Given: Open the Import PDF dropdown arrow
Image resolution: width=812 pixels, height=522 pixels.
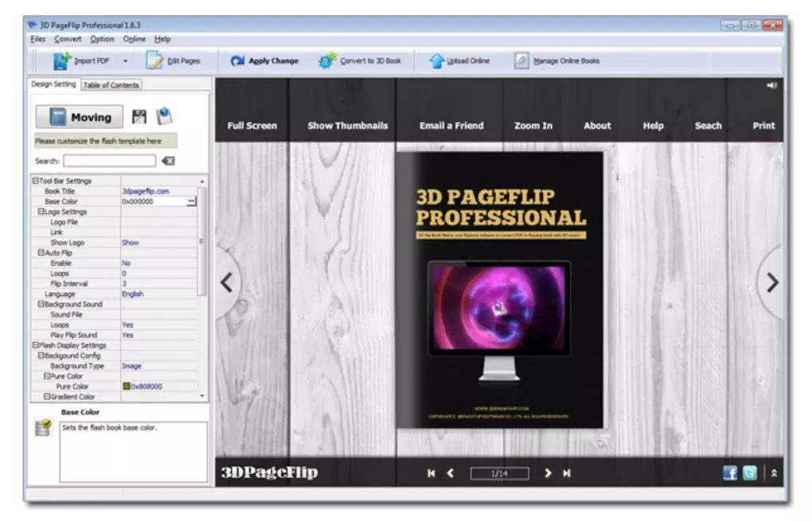Looking at the screenshot, I should (x=123, y=60).
